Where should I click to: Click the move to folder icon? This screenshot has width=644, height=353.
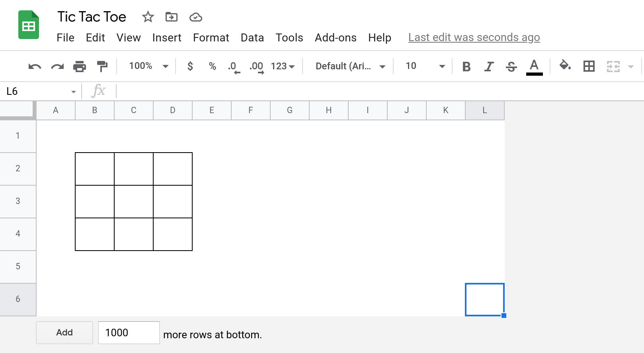172,17
